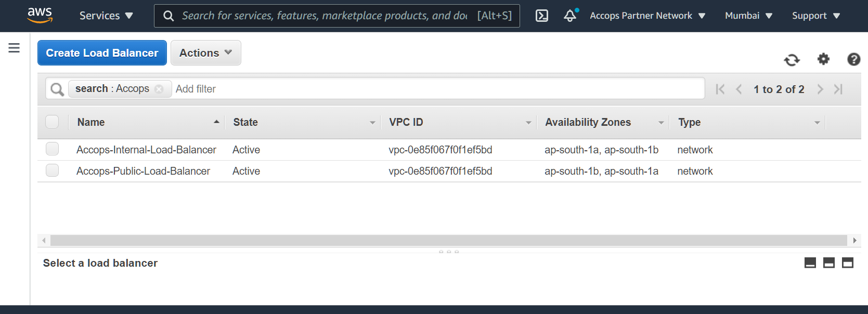
Task: Click VPC ID of Accops-Public-Load-Balancer row
Action: click(440, 171)
